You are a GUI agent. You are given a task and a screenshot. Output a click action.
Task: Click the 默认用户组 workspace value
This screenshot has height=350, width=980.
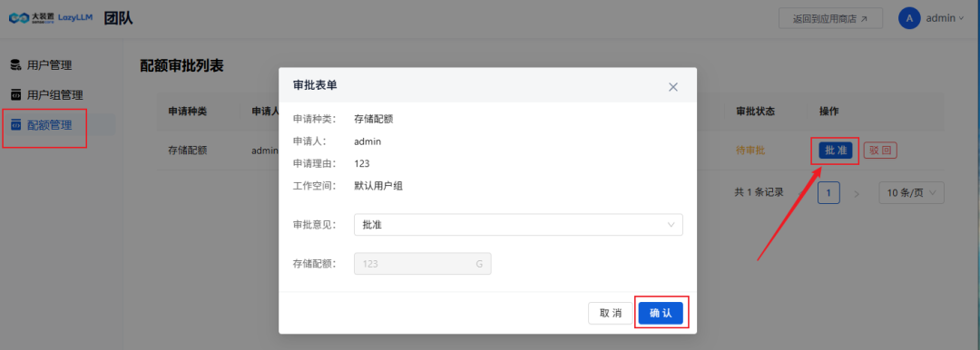(378, 186)
